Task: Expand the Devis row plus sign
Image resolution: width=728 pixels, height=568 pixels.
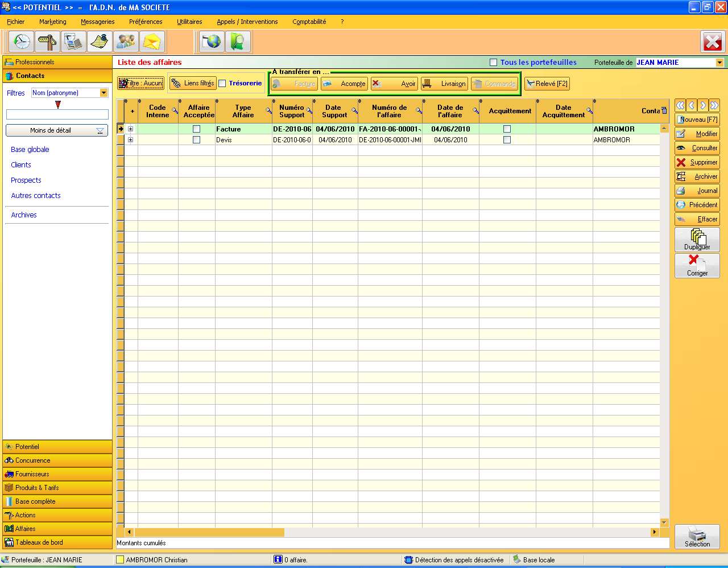Action: pos(131,140)
